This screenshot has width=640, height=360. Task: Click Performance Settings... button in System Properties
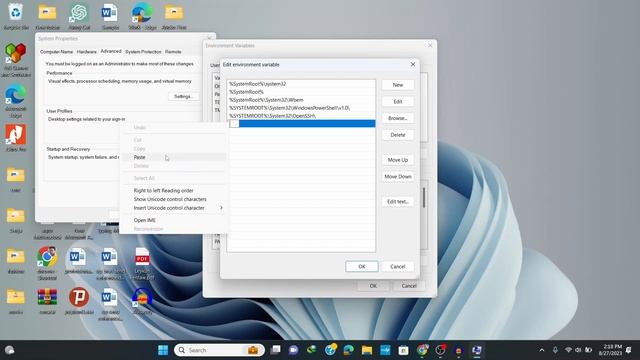183,96
